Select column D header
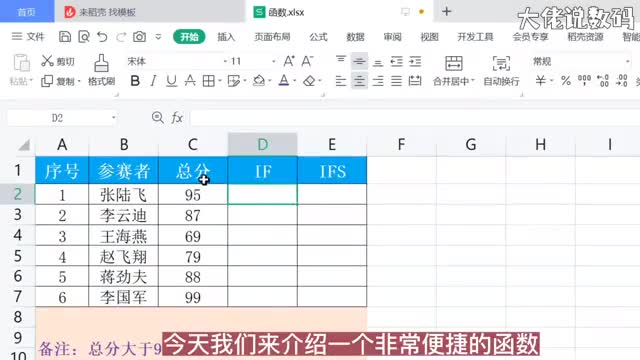Screen dimensions: 640x360 262,144
